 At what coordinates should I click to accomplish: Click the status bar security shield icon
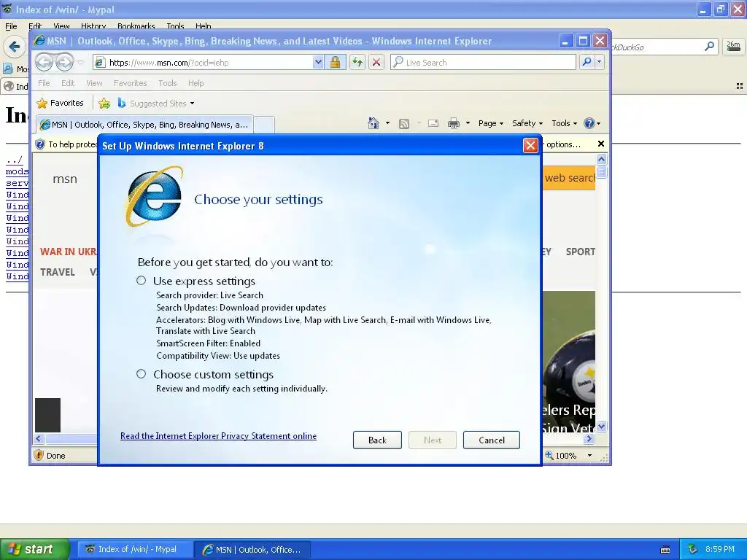pyautogui.click(x=39, y=455)
